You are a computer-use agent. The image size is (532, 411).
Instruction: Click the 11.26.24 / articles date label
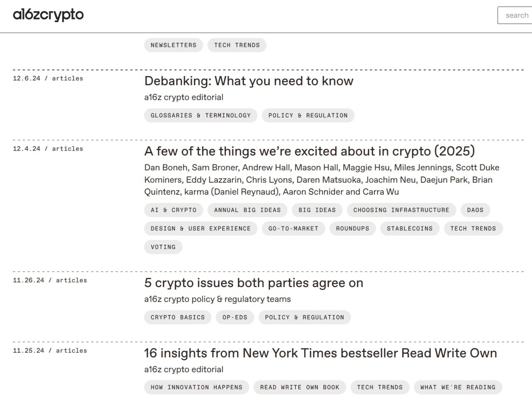pos(50,280)
